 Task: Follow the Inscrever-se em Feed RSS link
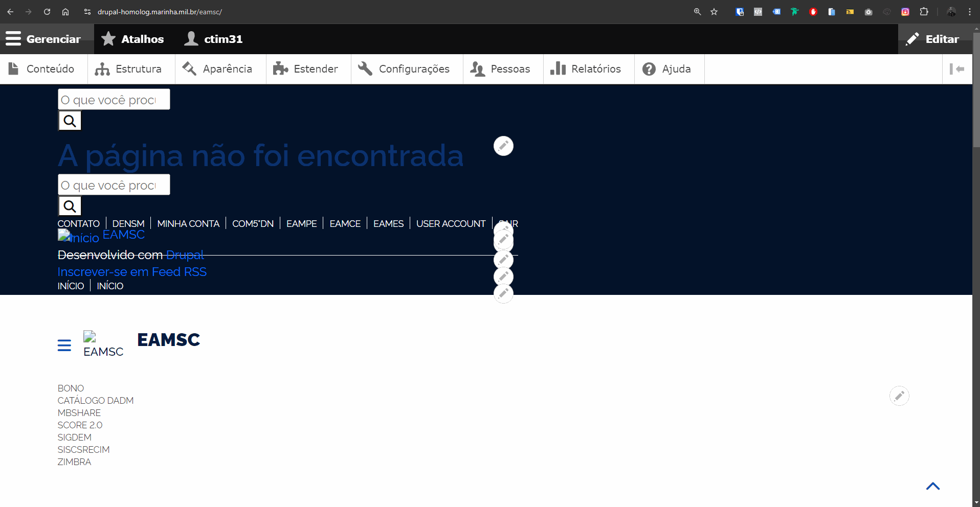pos(132,271)
